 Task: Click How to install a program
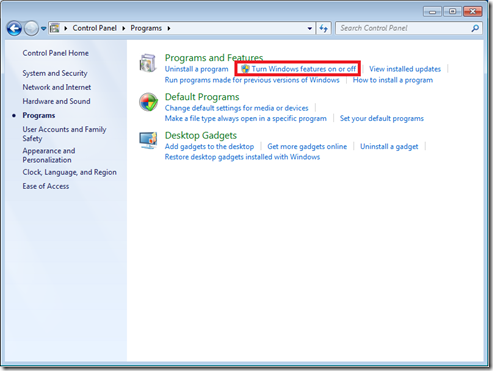tap(393, 80)
